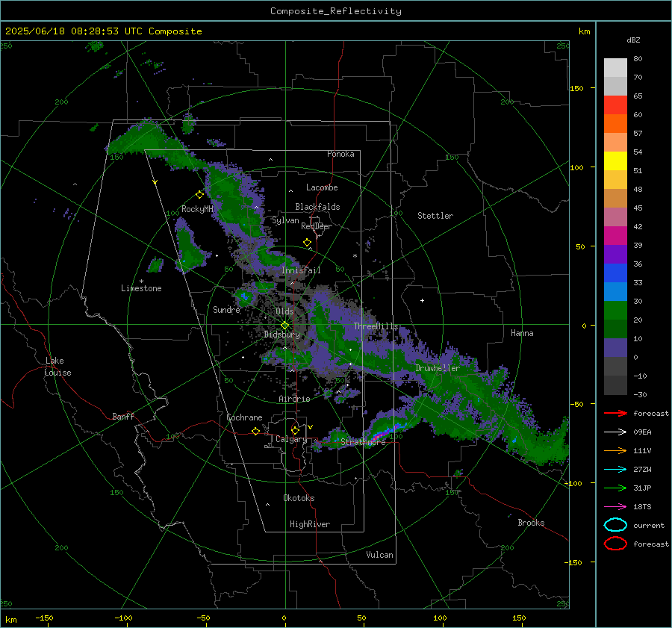Click the Vulcan town label
This screenshot has height=628, width=672.
[379, 555]
